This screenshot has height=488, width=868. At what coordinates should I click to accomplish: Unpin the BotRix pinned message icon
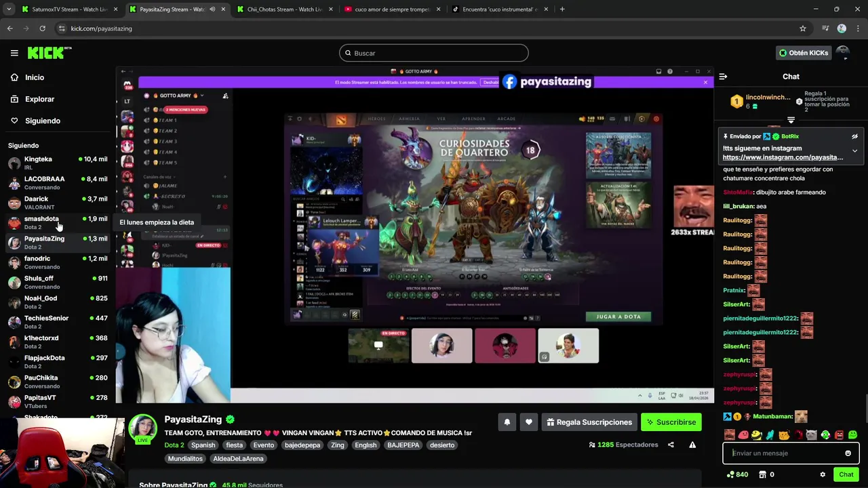click(x=854, y=136)
